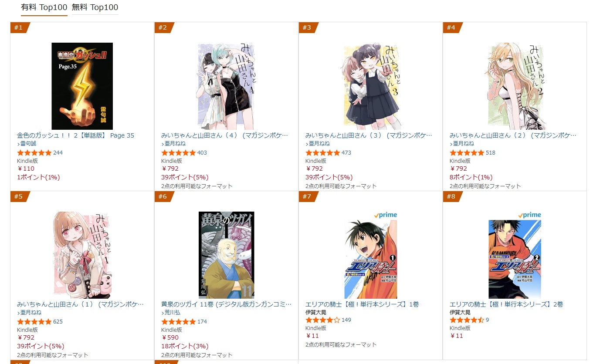Open エリアの騎士 2巻 cover image

(515, 260)
